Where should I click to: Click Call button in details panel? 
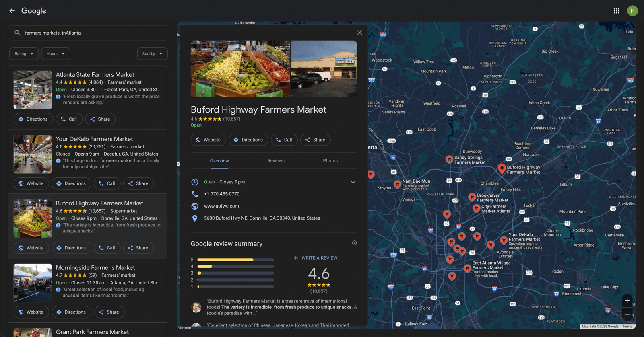pos(284,140)
